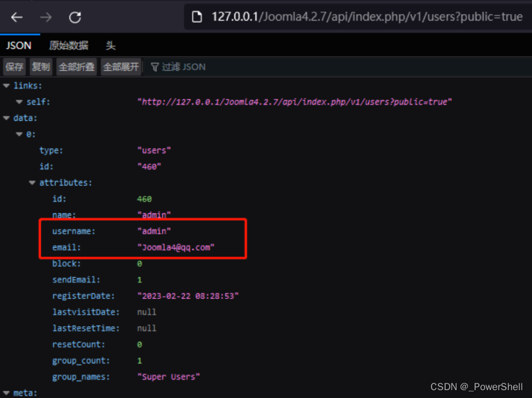Select the group_count value 1
This screenshot has width=532, height=398.
(x=139, y=361)
